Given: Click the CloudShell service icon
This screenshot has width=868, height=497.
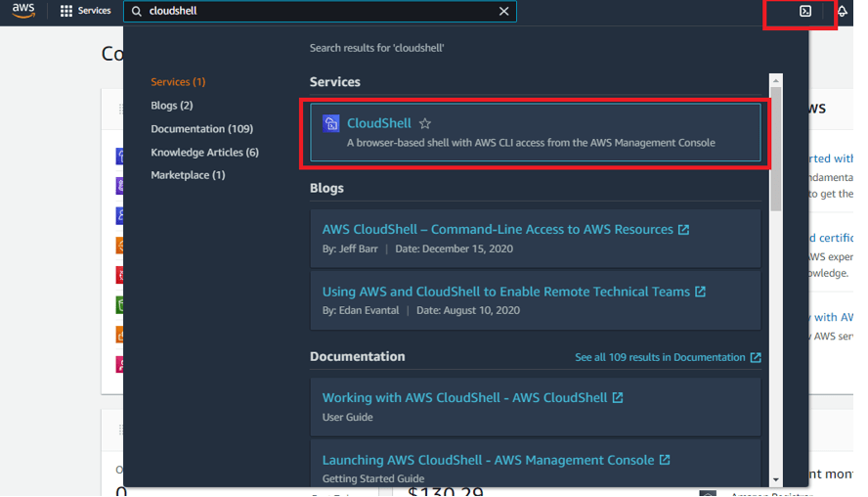Looking at the screenshot, I should coord(331,123).
